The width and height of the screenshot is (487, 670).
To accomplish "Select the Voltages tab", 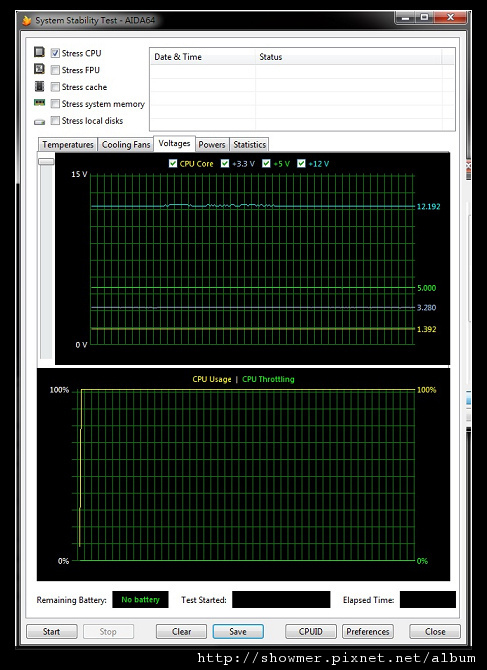I will tap(174, 144).
